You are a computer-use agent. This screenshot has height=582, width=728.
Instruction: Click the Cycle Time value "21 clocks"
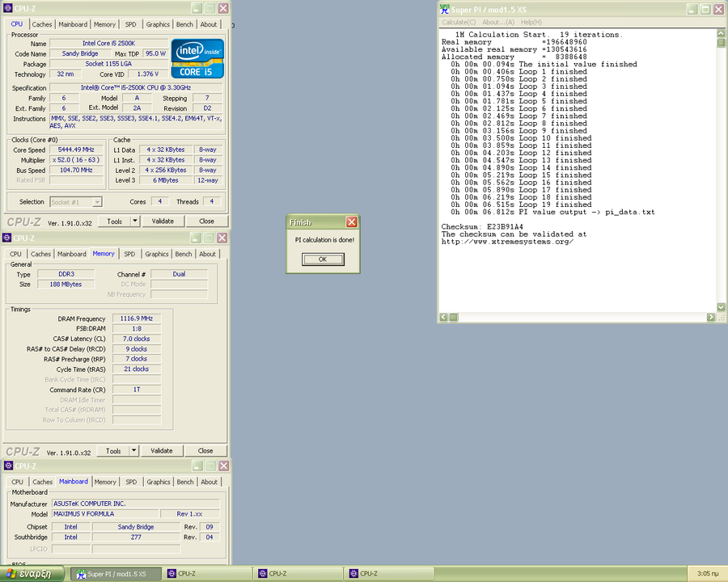point(137,369)
